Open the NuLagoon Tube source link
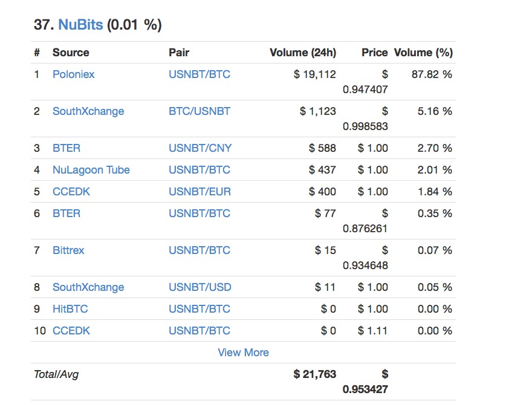The image size is (532, 407). 91,170
